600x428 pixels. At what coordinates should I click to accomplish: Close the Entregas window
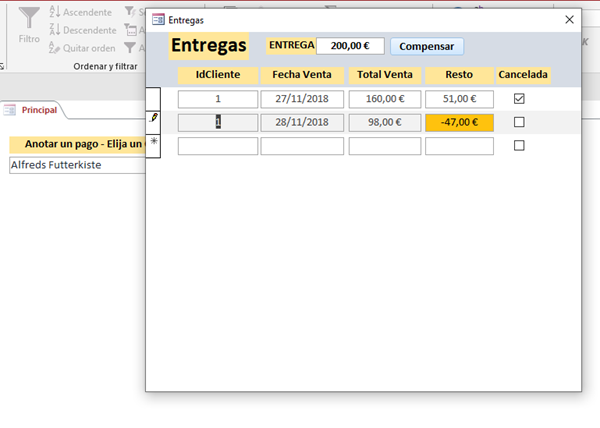click(x=569, y=19)
